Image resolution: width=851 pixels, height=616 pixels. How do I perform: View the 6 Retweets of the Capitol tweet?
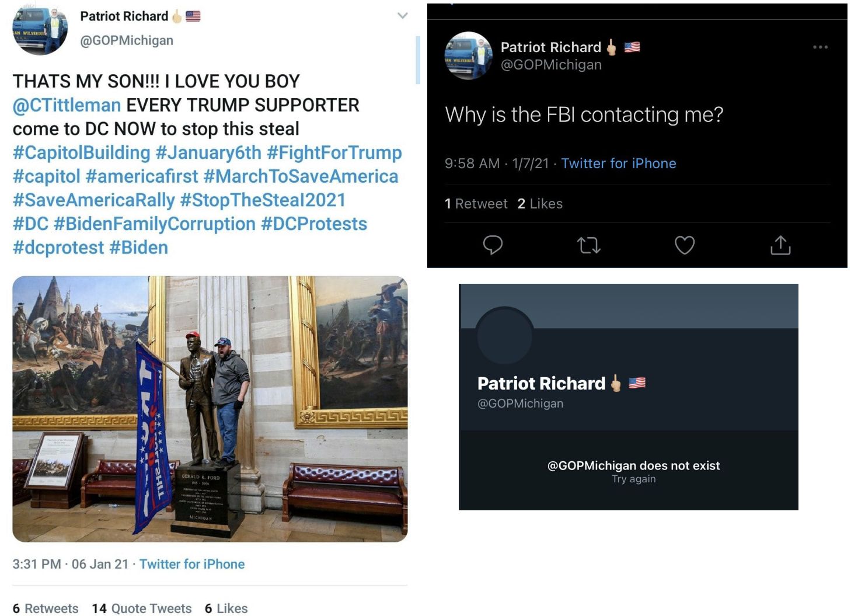tap(46, 608)
